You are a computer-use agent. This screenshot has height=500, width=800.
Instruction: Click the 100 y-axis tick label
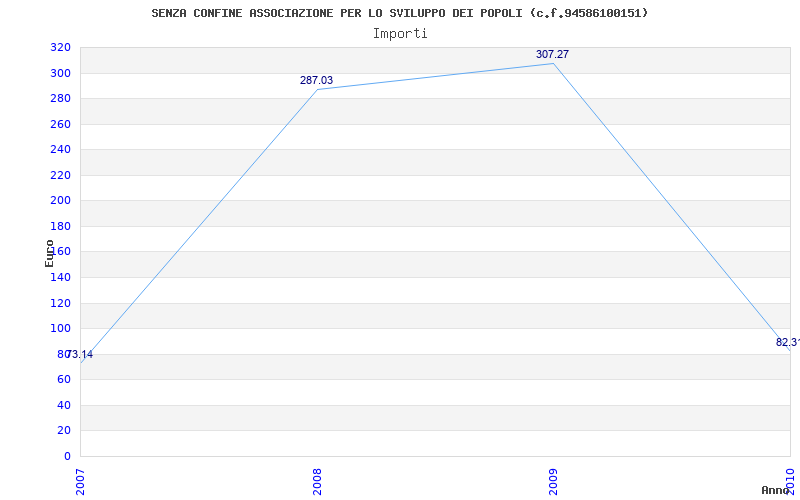click(x=60, y=329)
